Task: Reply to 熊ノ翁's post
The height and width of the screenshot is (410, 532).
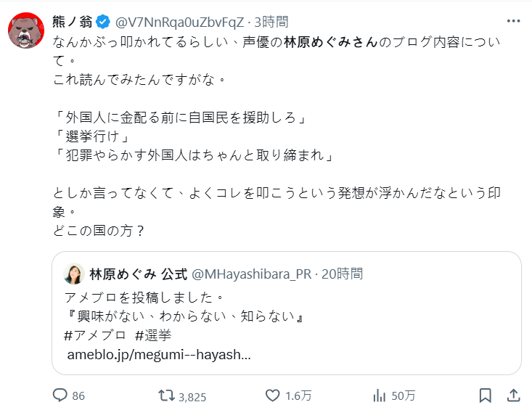Action: point(60,395)
